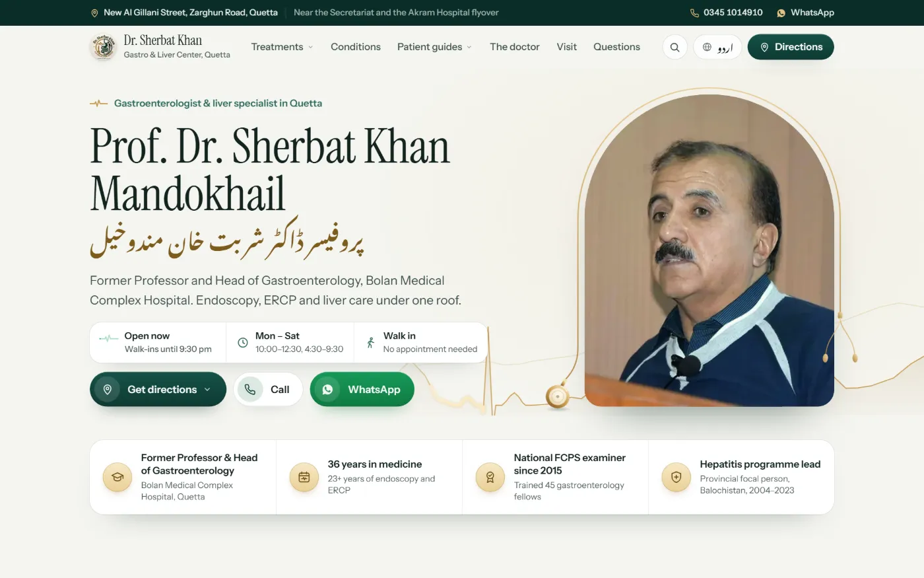
Task: Click the phone icon beside 0345 1014910
Action: coord(694,13)
